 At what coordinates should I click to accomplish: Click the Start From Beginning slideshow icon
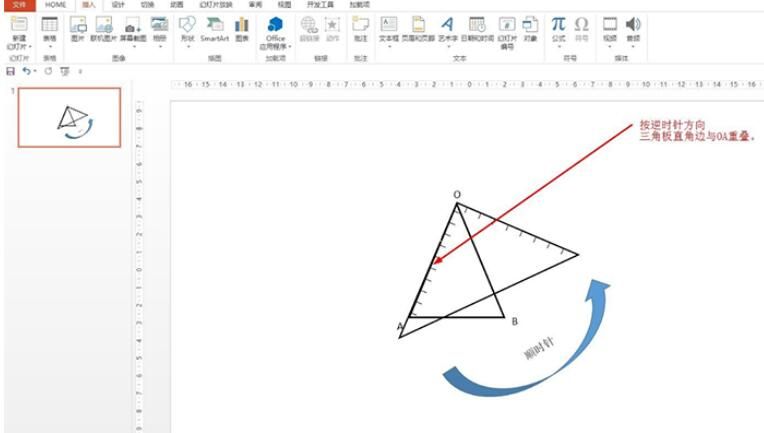[x=64, y=71]
